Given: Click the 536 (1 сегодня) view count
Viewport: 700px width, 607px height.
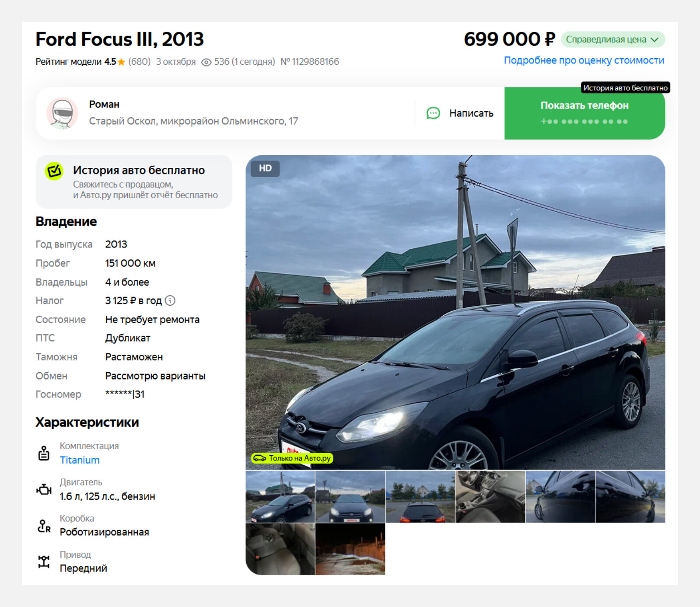Looking at the screenshot, I should pyautogui.click(x=245, y=62).
